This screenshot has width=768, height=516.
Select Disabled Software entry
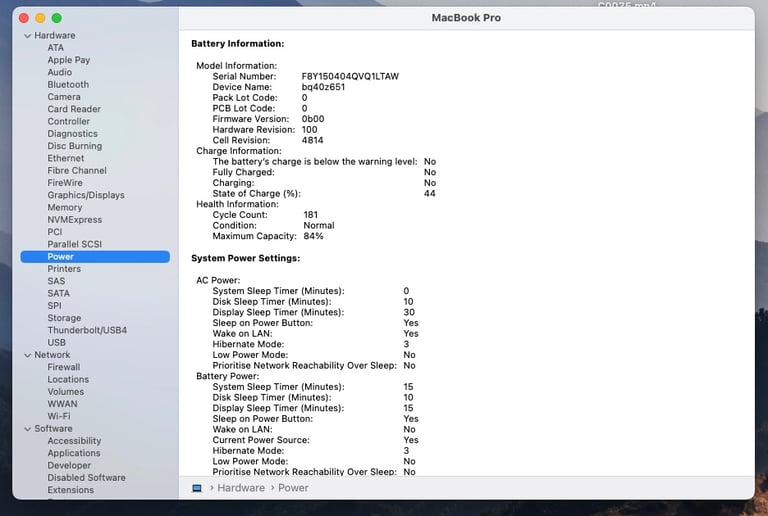(x=86, y=477)
